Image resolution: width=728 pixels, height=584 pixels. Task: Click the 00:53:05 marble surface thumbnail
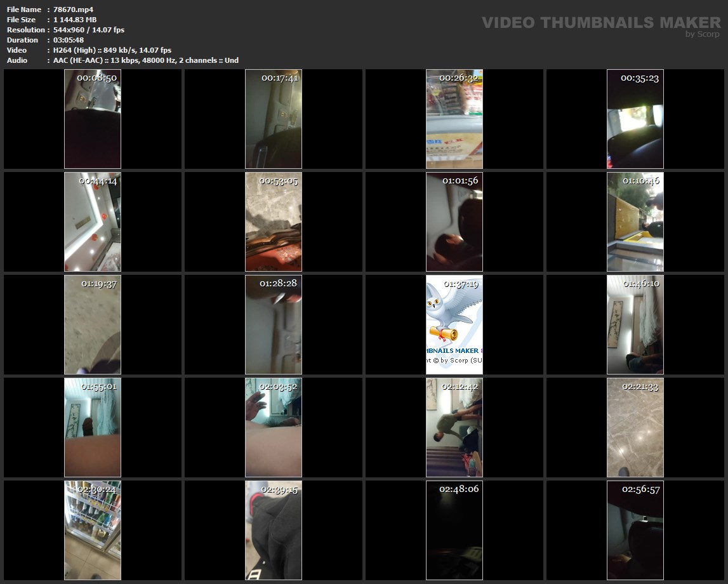[x=274, y=222]
